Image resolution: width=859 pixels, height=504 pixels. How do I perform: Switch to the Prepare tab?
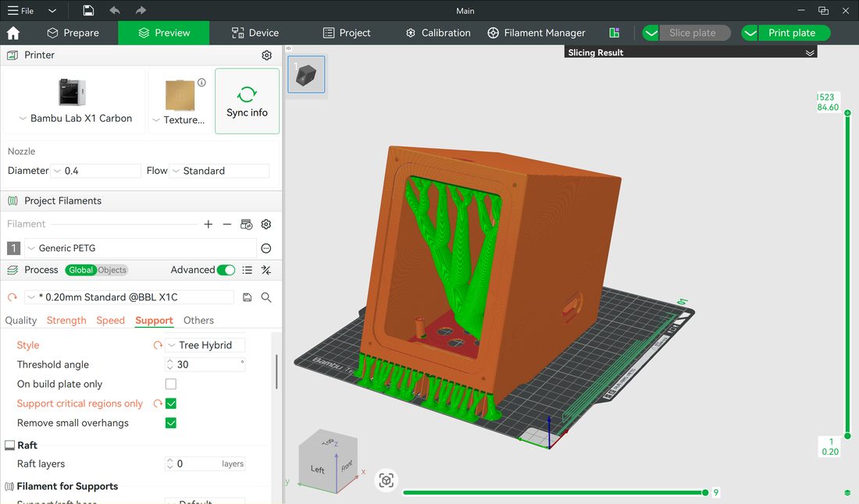point(73,33)
